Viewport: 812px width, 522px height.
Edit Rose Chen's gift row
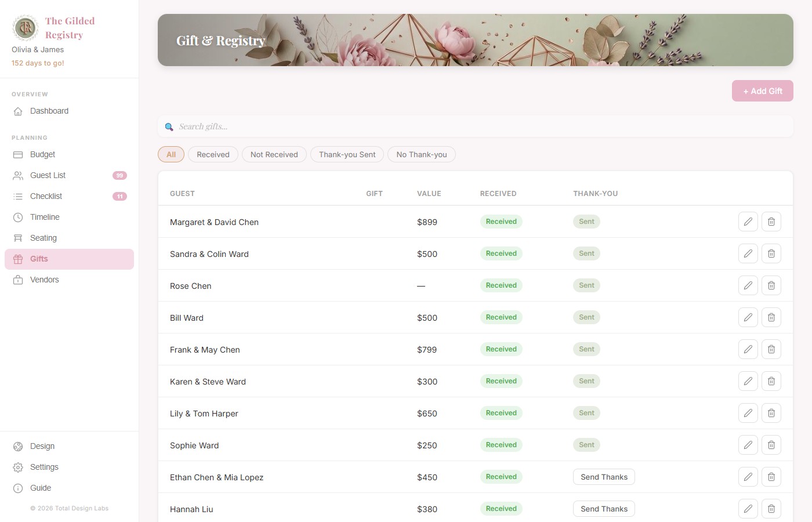coord(748,285)
